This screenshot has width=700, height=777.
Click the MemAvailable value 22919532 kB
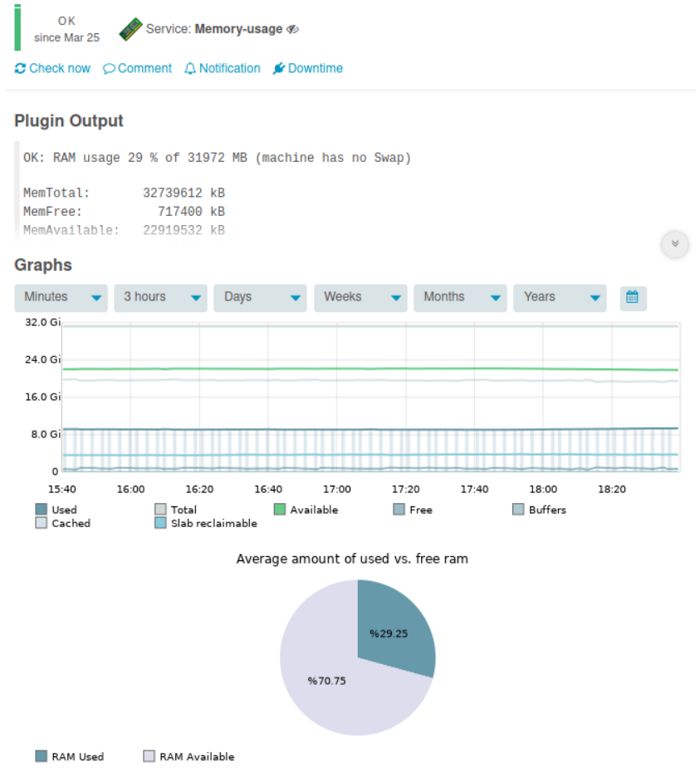(184, 231)
